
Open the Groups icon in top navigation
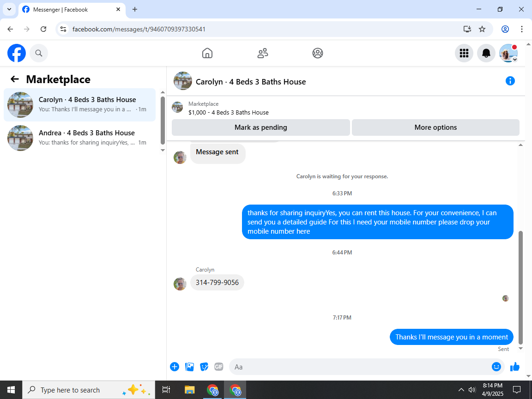tap(318, 53)
